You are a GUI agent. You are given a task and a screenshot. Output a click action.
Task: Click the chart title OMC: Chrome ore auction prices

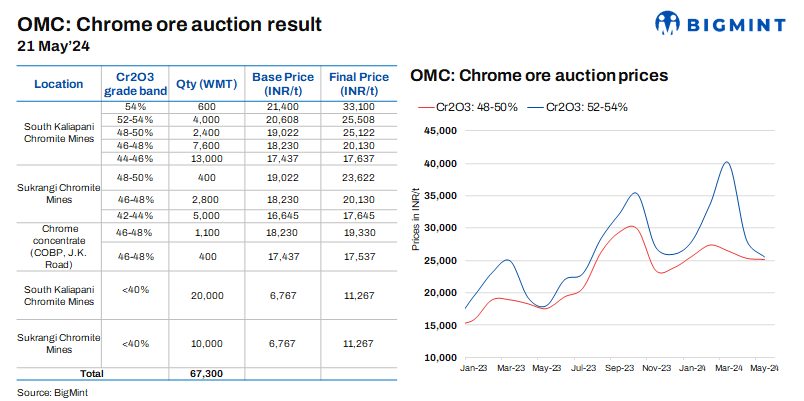539,75
